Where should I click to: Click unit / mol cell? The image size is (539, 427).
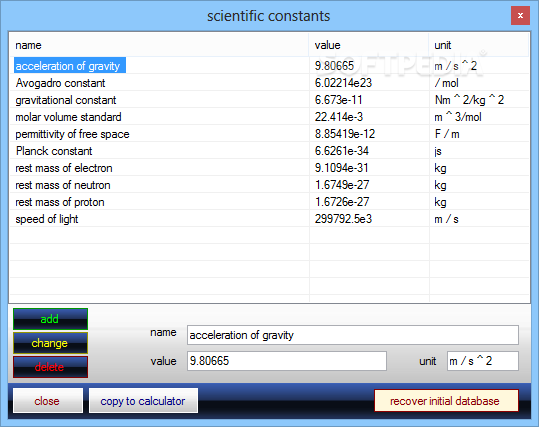point(447,83)
